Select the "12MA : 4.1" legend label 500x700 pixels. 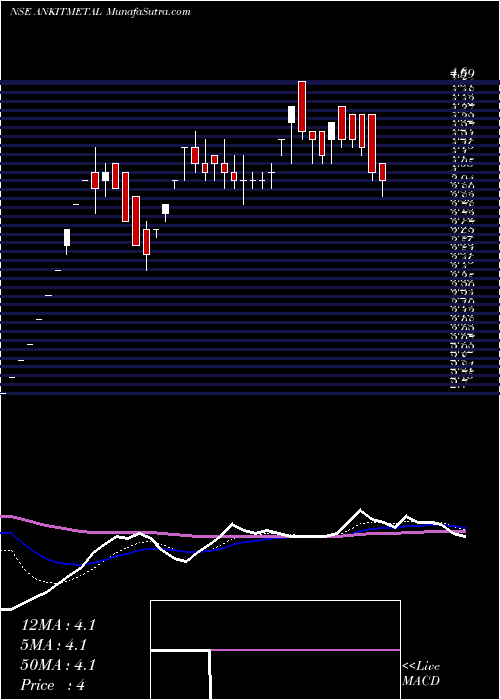click(58, 625)
